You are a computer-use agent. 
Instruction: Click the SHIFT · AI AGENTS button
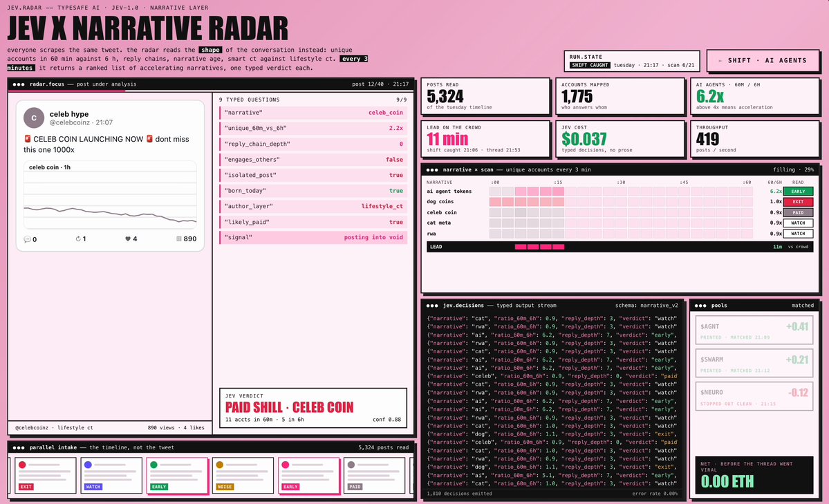(x=763, y=60)
